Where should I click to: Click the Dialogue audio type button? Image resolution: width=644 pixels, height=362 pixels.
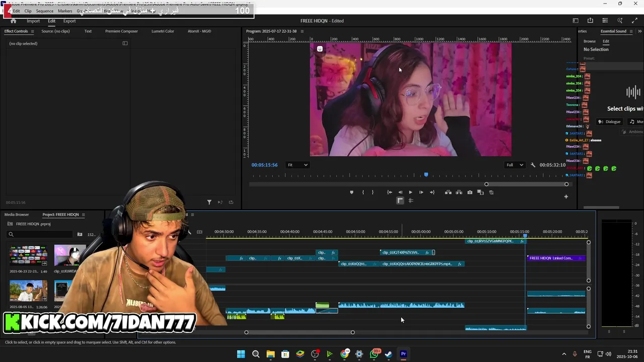(609, 122)
